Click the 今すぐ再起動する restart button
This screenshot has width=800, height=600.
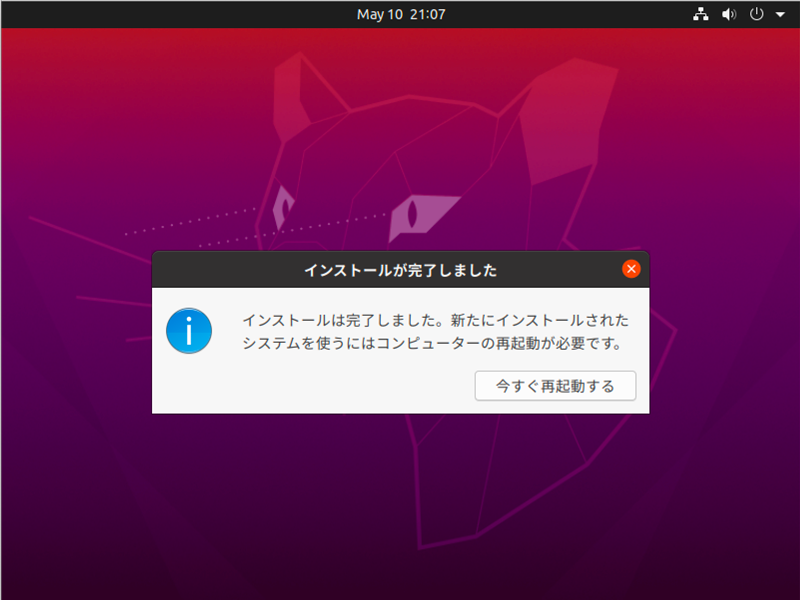555,386
